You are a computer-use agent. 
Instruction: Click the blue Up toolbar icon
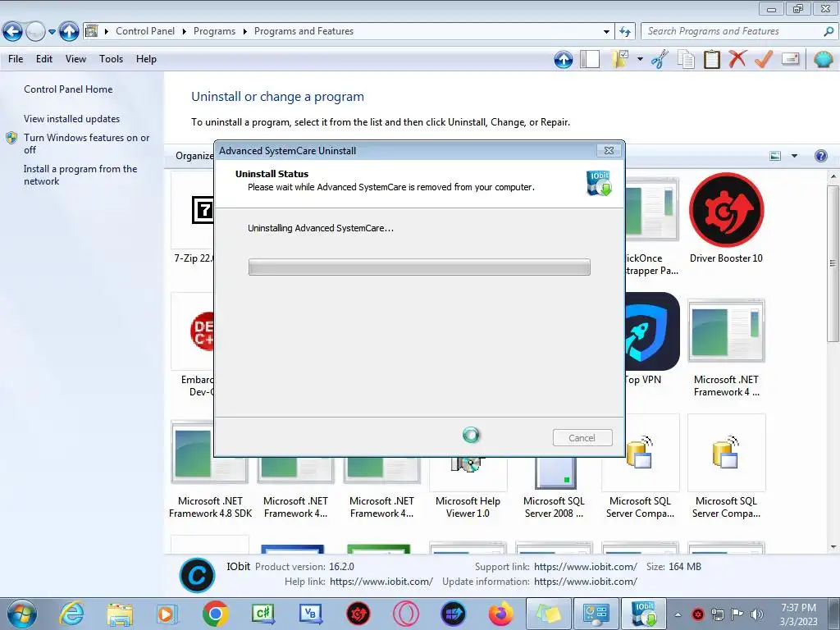click(x=563, y=59)
